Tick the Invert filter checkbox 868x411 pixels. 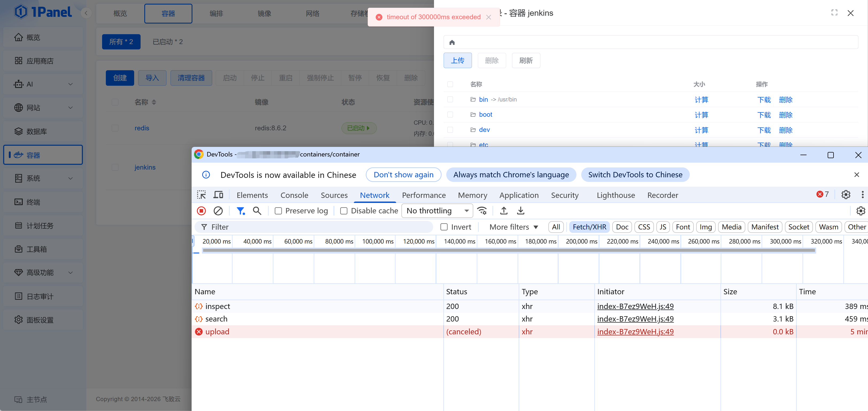(x=444, y=227)
